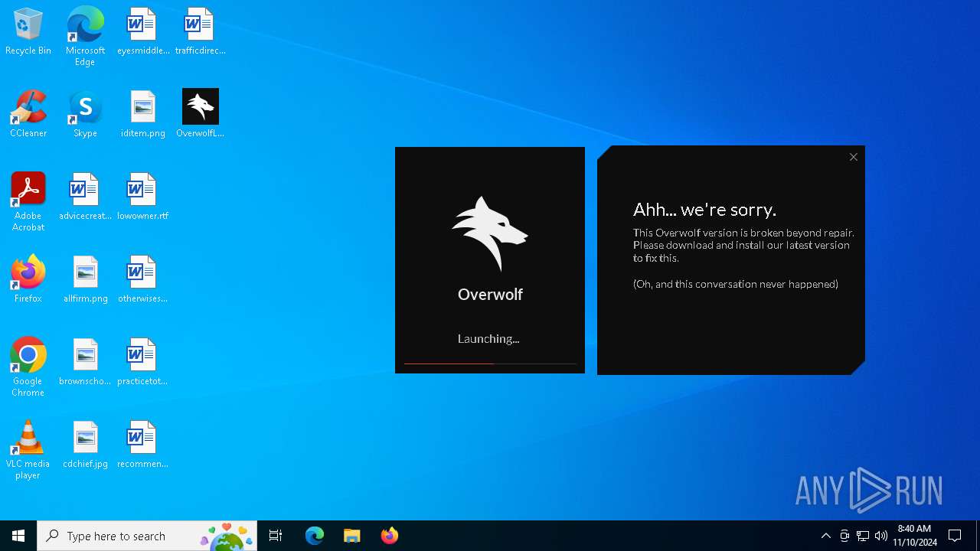Open Adobe Acrobat desktop shortcut

(x=28, y=201)
